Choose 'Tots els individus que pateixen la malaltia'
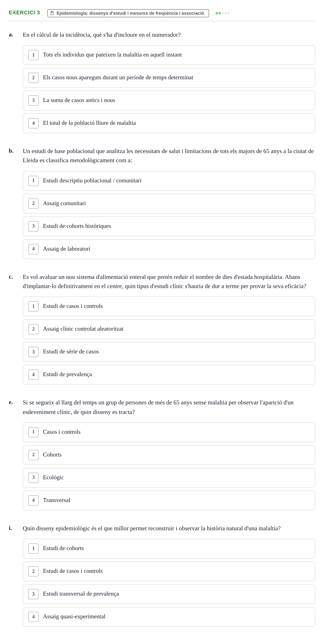The height and width of the screenshot is (644, 324). (169, 55)
